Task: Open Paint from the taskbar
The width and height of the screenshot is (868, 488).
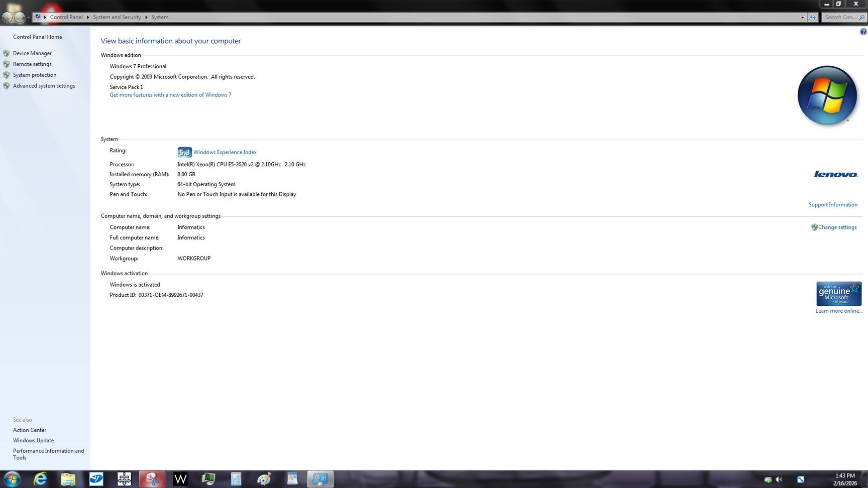Action: (x=264, y=479)
